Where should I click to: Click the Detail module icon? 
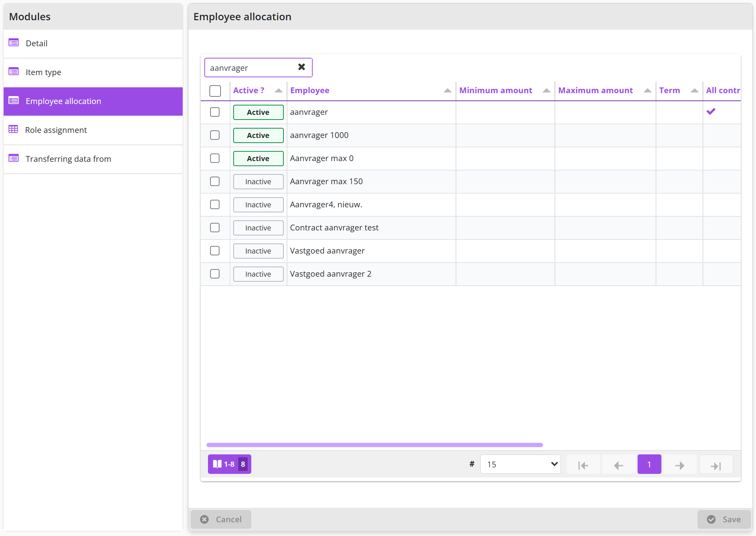14,43
